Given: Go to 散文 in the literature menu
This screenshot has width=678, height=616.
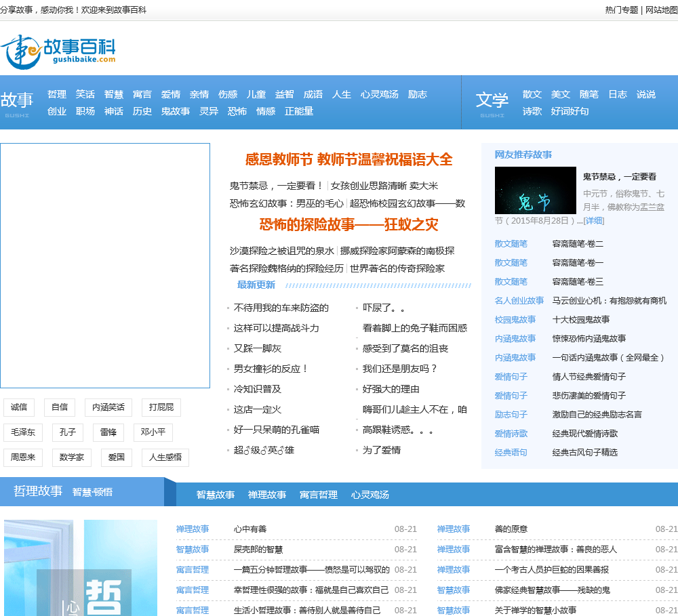Looking at the screenshot, I should point(532,94).
